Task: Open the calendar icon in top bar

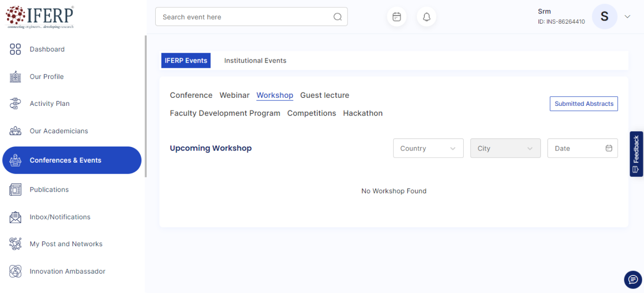Action: point(396,17)
